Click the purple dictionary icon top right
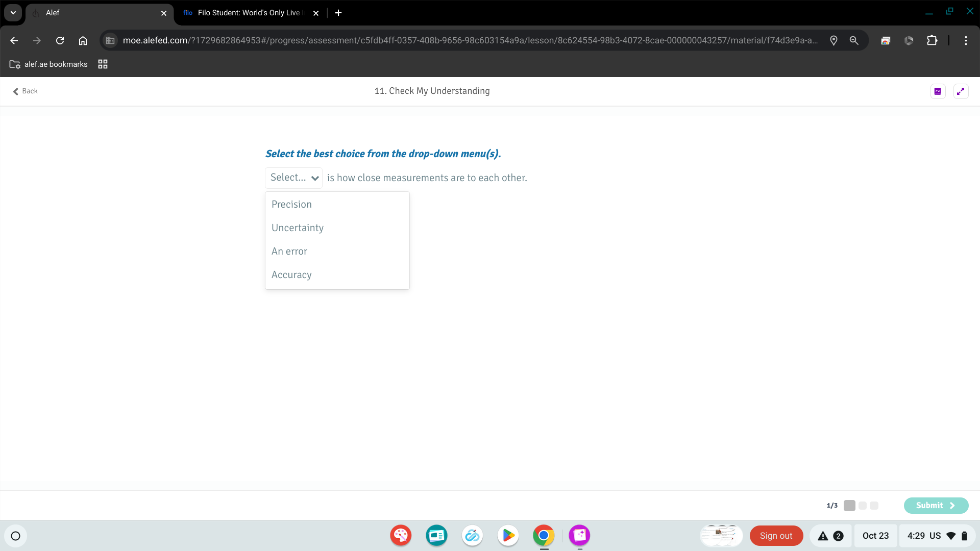The width and height of the screenshot is (980, 551). 938,91
